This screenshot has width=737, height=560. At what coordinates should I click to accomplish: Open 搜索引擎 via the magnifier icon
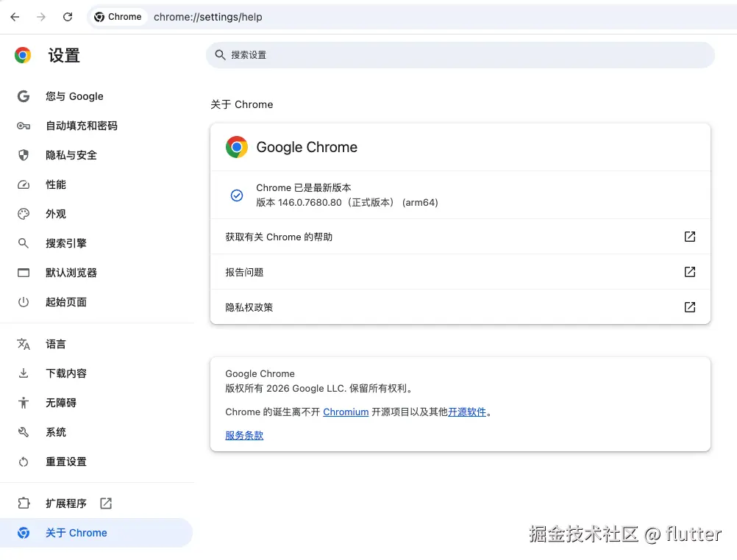[23, 243]
